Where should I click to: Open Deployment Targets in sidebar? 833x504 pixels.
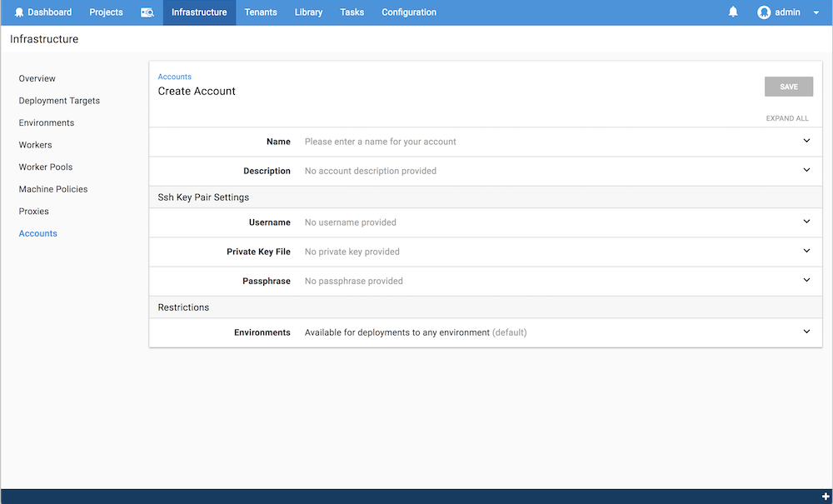coord(59,101)
